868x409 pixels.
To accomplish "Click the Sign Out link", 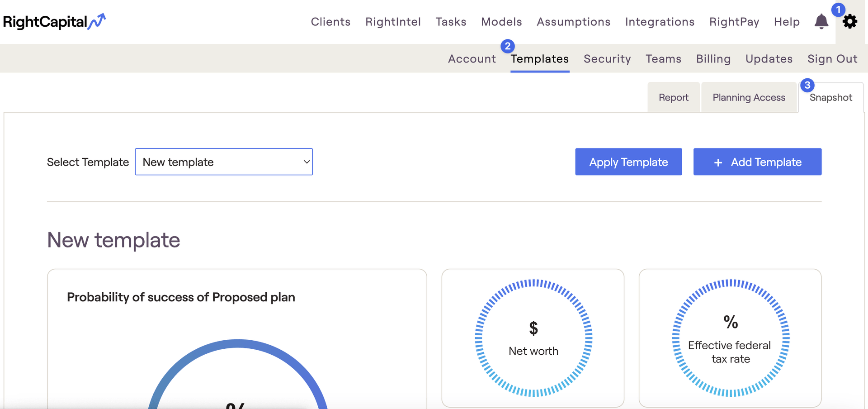I will [x=832, y=58].
